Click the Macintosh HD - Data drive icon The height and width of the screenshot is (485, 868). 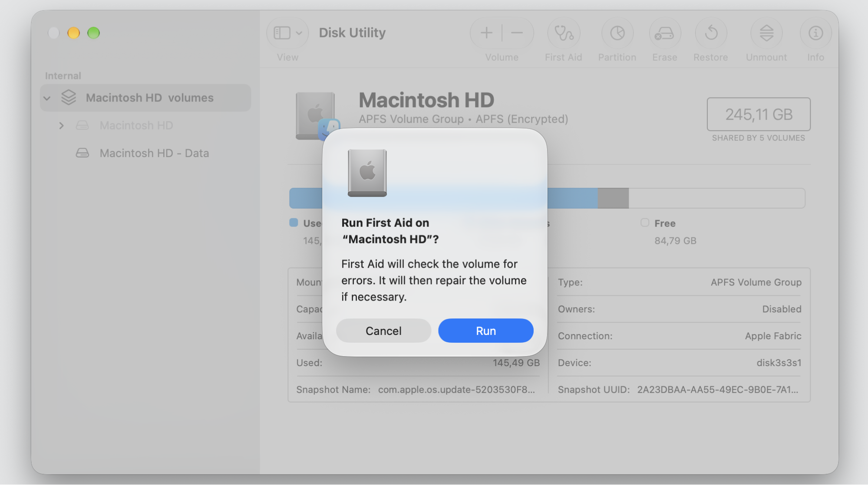click(x=83, y=153)
